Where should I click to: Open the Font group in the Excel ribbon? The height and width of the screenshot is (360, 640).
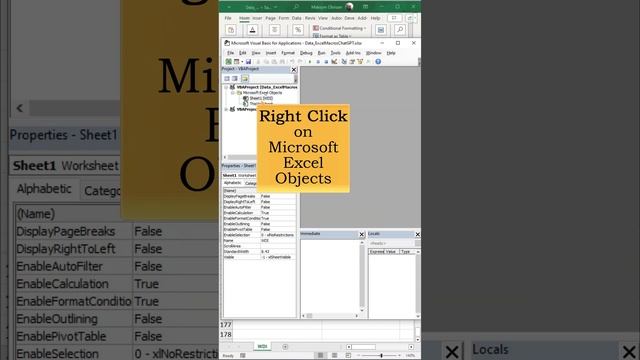[x=252, y=30]
